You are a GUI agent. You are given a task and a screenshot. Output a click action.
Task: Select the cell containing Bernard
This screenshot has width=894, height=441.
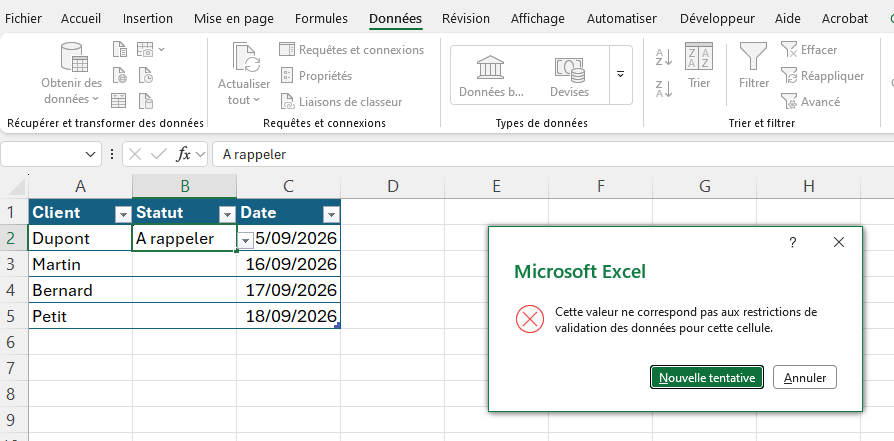(x=80, y=290)
